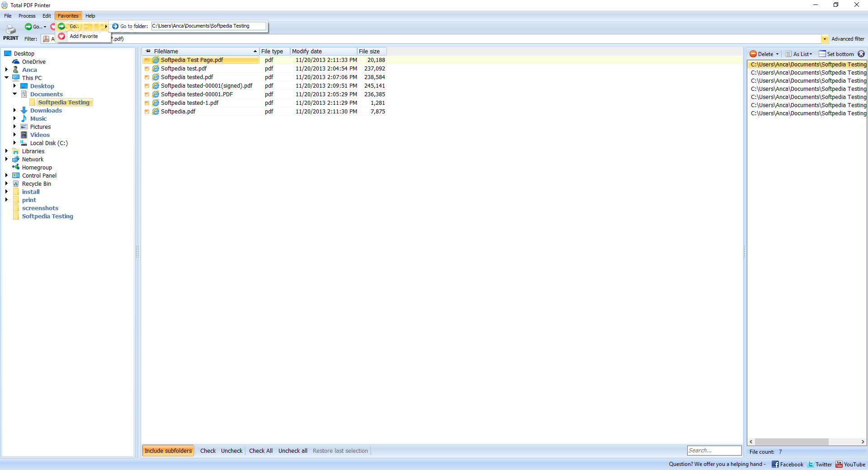Click the blue Go to folder arrow icon

point(115,26)
